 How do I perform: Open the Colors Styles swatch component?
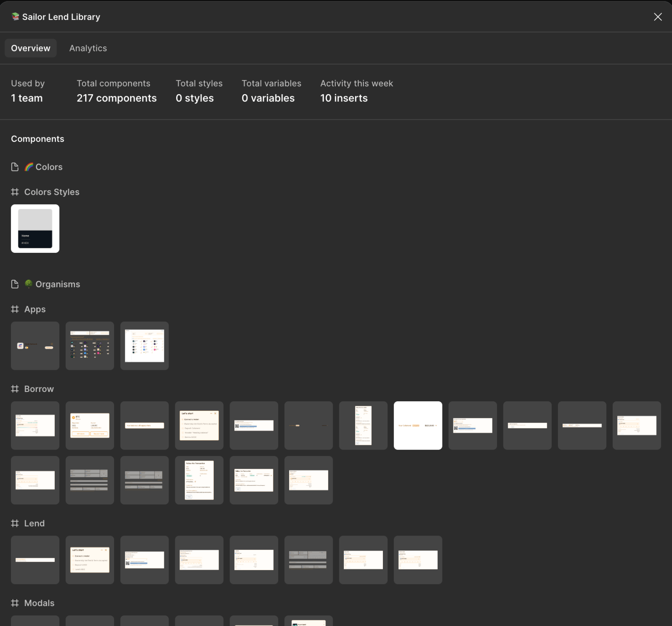[35, 228]
